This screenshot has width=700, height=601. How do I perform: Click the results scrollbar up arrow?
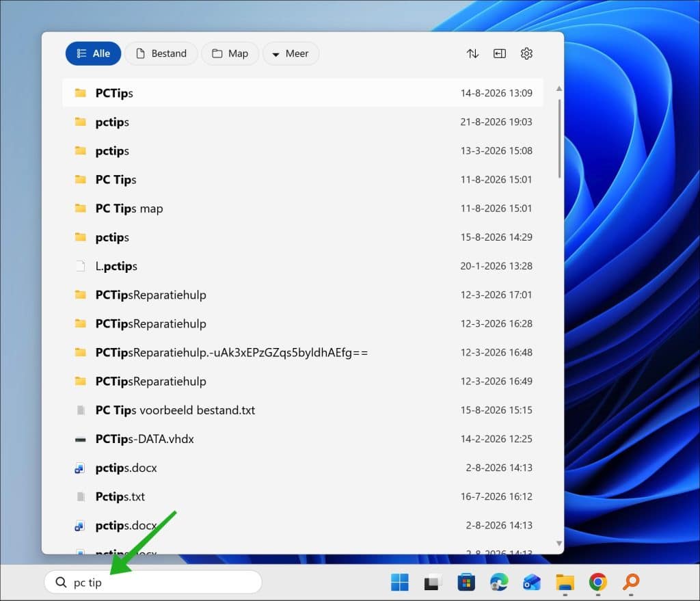(x=559, y=89)
